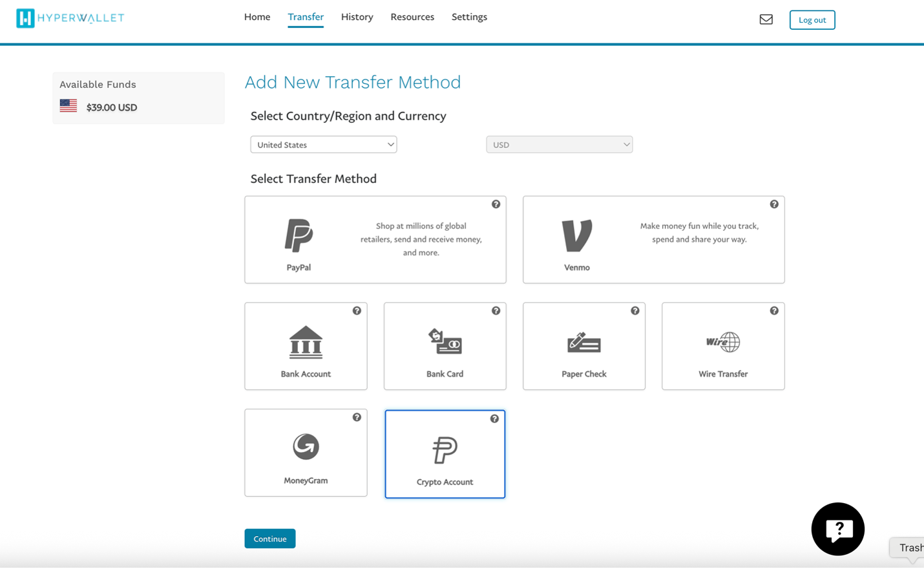Click the PayPal card help question mark
This screenshot has height=569, width=924.
496,204
